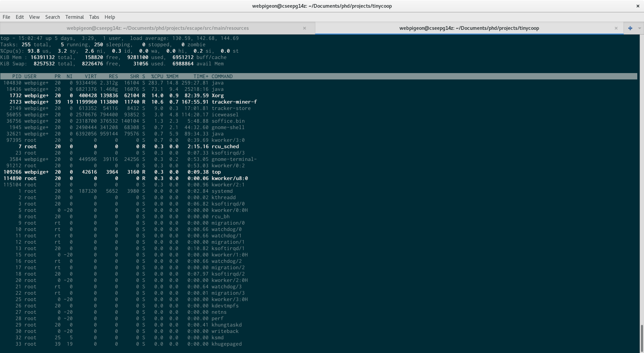Click the migration/0 process name
The width and height of the screenshot is (644, 353).
pos(228,223)
